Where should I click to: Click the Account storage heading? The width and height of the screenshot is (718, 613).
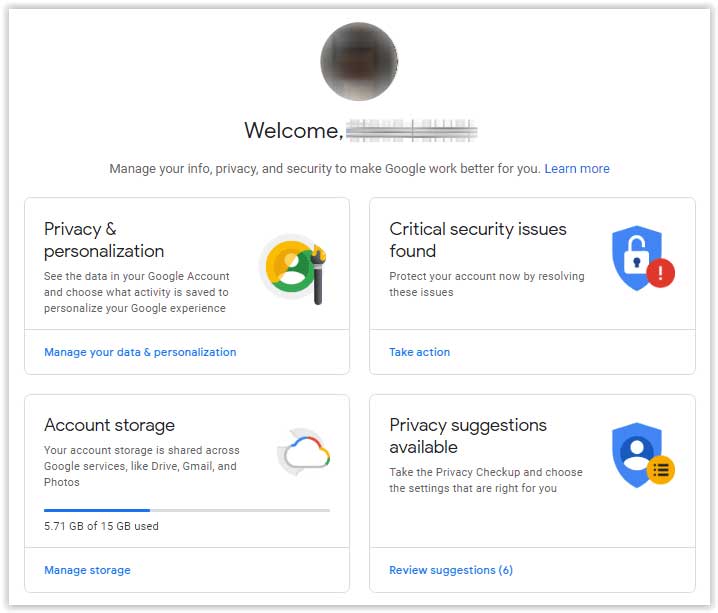(109, 425)
